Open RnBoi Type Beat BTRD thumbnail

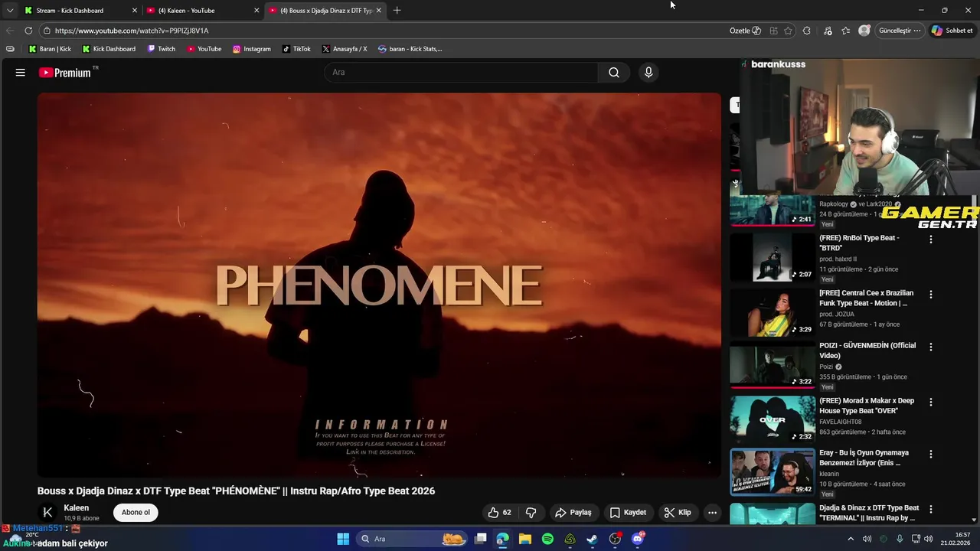772,257
